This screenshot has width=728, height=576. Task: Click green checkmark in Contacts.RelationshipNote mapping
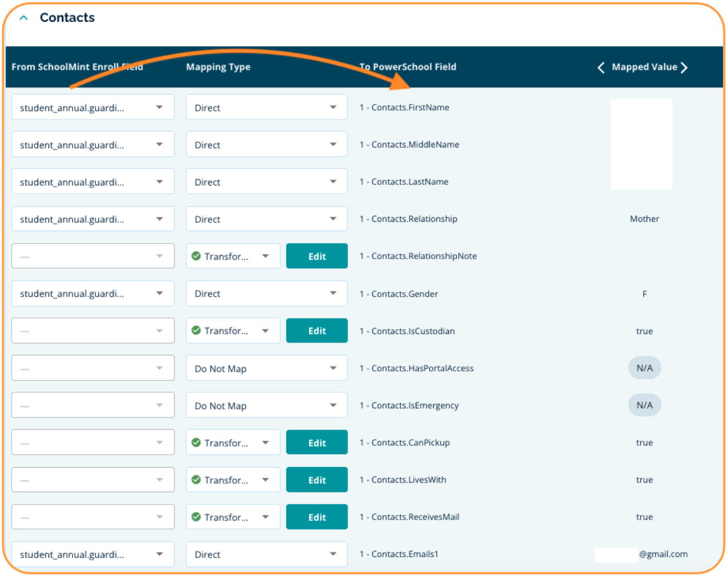point(196,256)
